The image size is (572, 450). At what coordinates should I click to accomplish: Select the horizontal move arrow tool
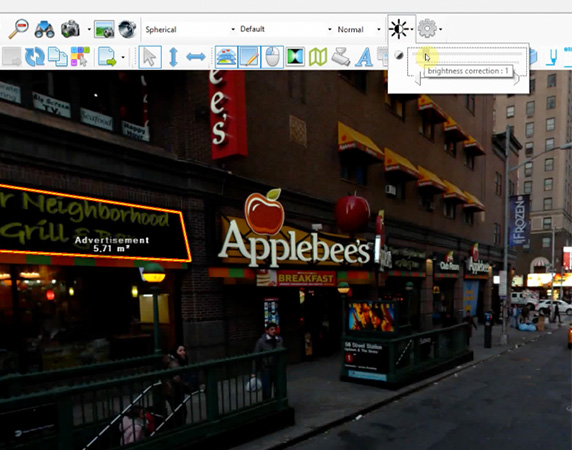tap(196, 57)
